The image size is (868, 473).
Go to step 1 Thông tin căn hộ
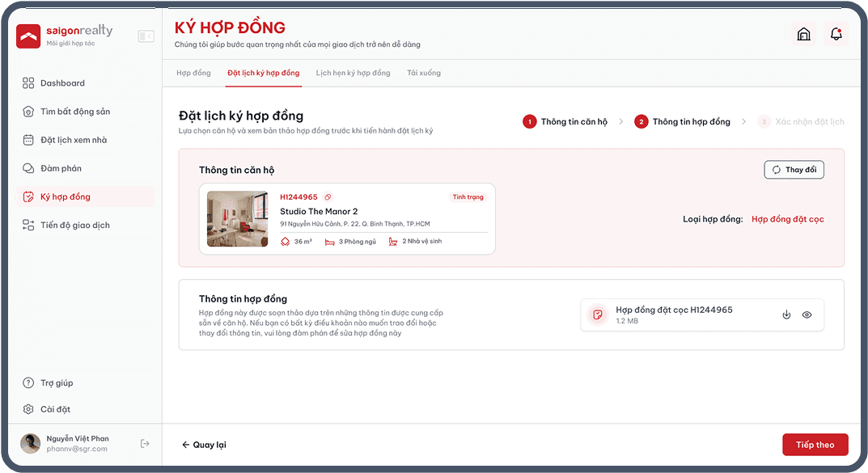coord(565,122)
